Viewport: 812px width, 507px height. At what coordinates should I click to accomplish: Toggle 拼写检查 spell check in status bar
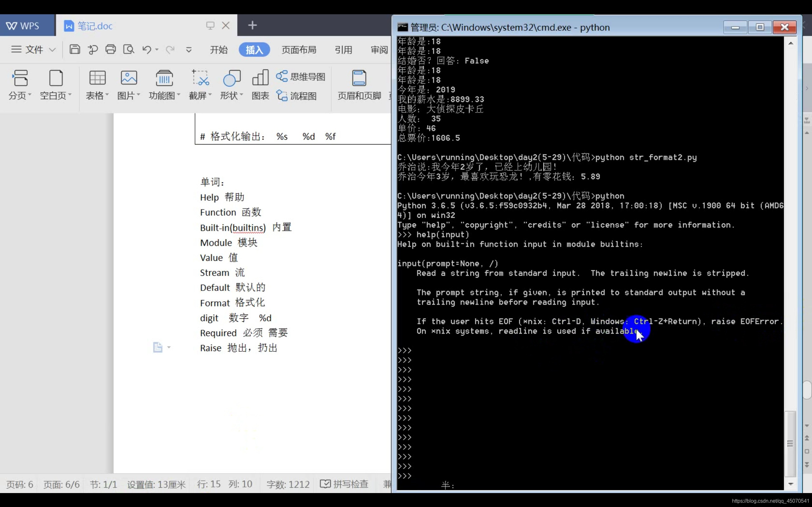tap(344, 484)
